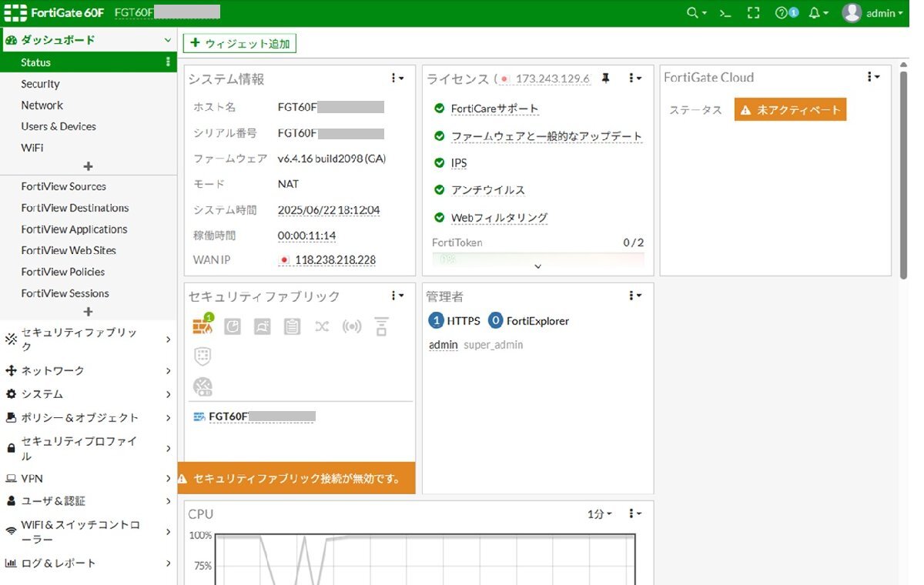Click the Webフィルタリング license link
The height and width of the screenshot is (585, 924).
[499, 218]
